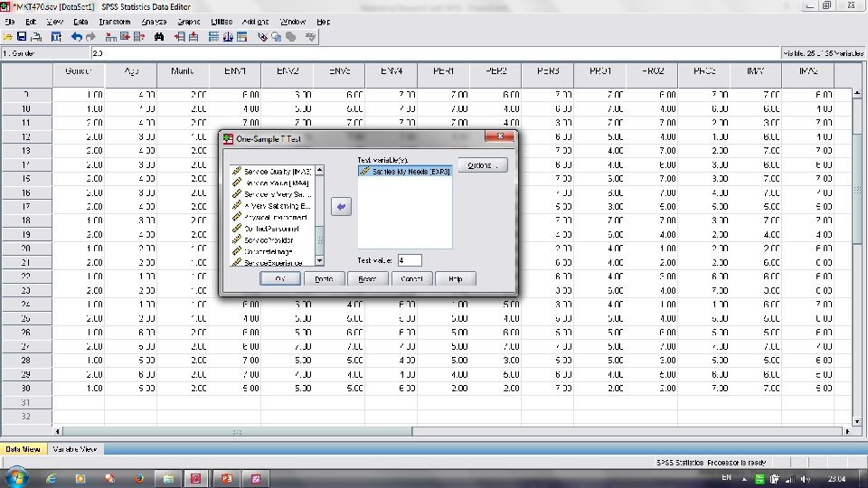
Task: Select ContactPersonnel in variable list
Action: click(272, 229)
